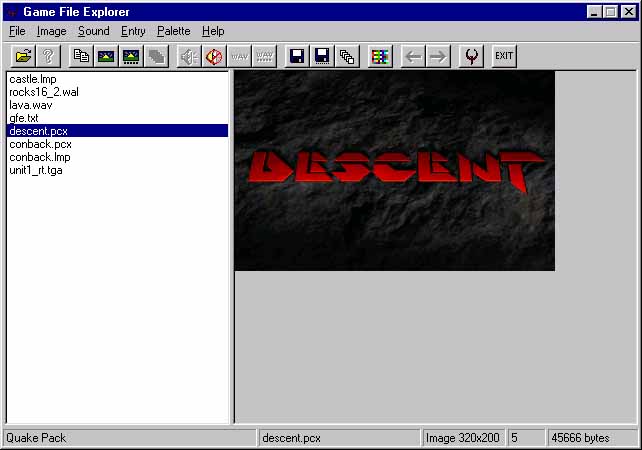Click the question mark help icon

point(48,56)
